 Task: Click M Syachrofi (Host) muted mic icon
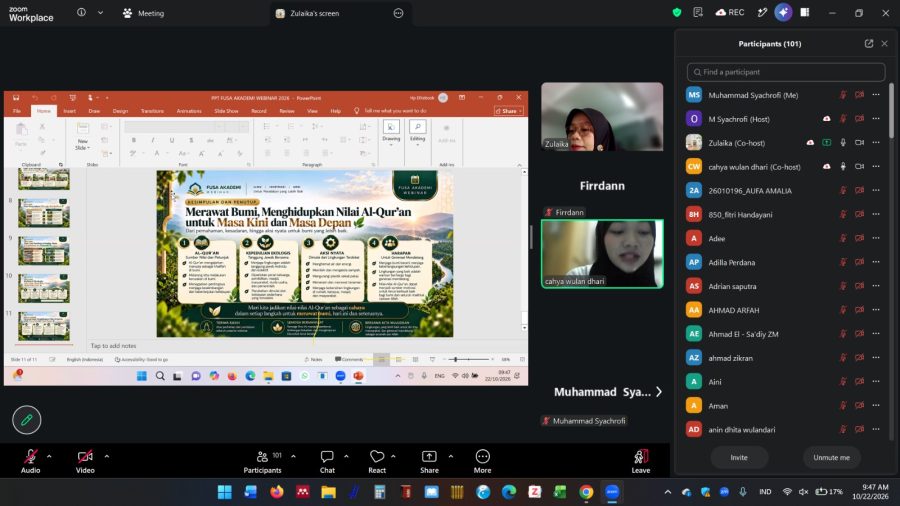click(843, 119)
